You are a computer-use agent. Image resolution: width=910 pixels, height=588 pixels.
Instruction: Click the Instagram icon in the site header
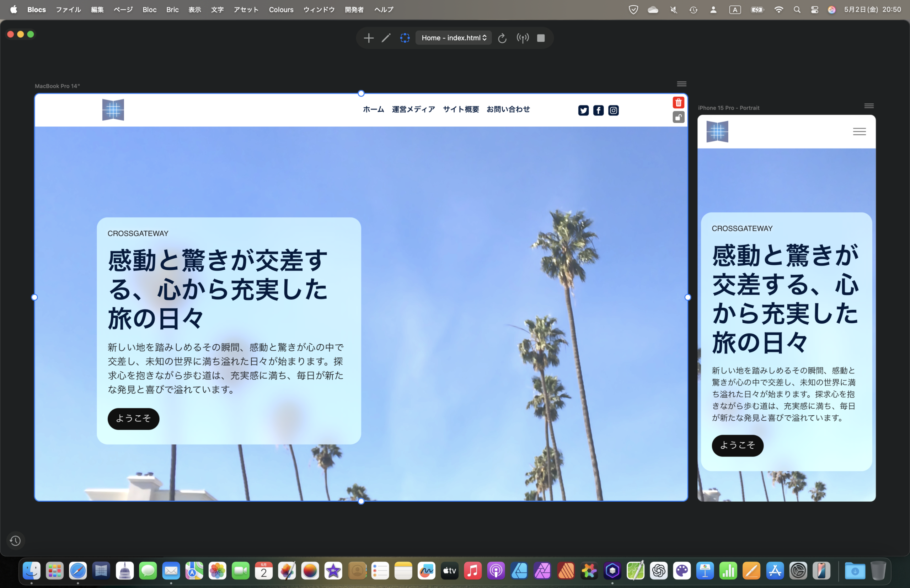click(613, 110)
